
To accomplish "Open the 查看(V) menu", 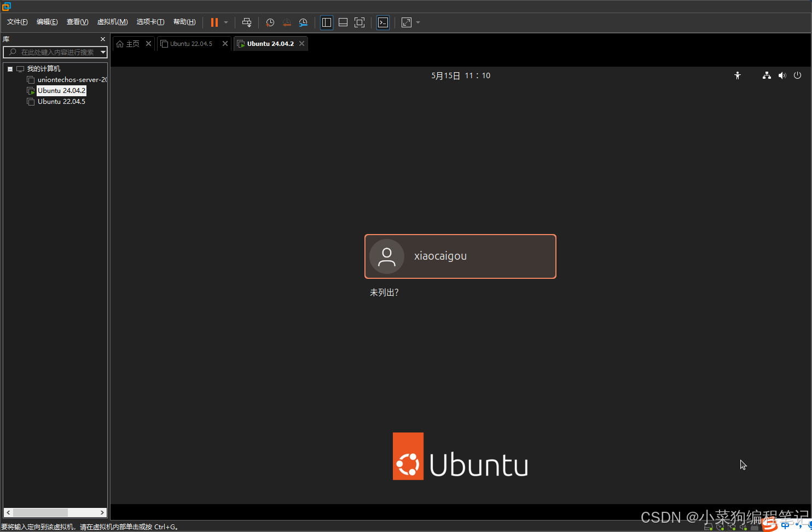I will [x=77, y=22].
